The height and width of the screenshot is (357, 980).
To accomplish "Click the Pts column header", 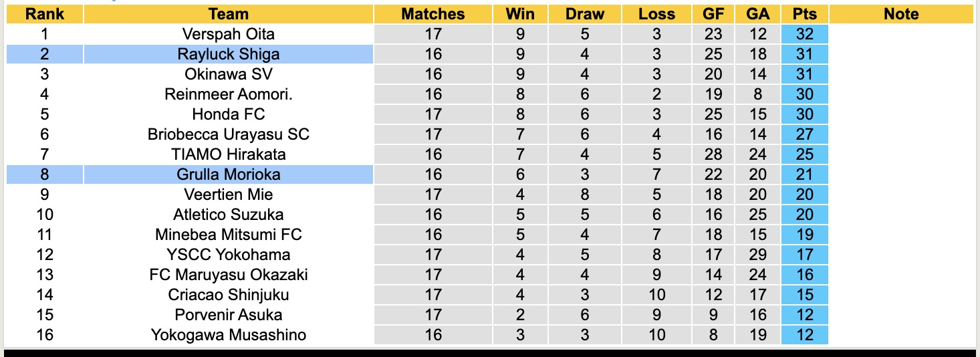I will [804, 14].
